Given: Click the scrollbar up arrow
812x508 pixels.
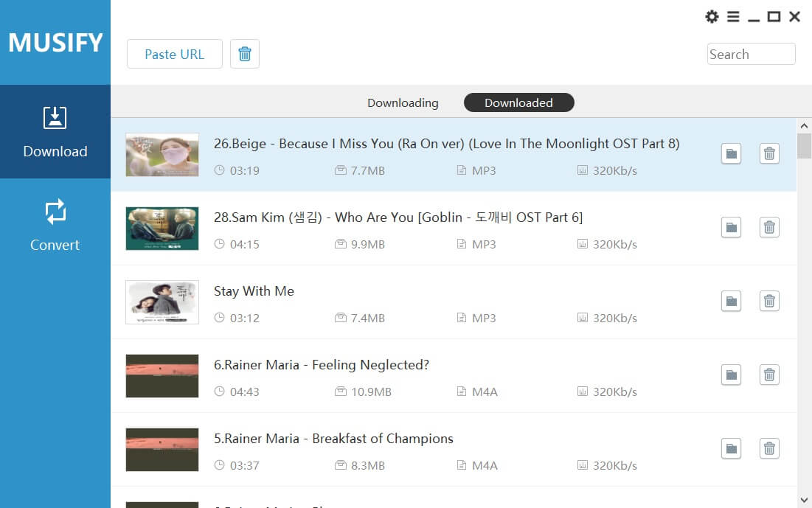Looking at the screenshot, I should click(x=804, y=125).
